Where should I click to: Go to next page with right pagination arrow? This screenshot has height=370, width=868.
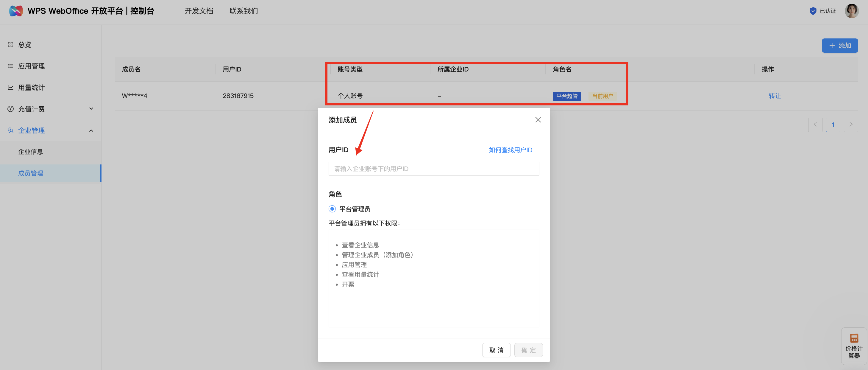pyautogui.click(x=851, y=125)
